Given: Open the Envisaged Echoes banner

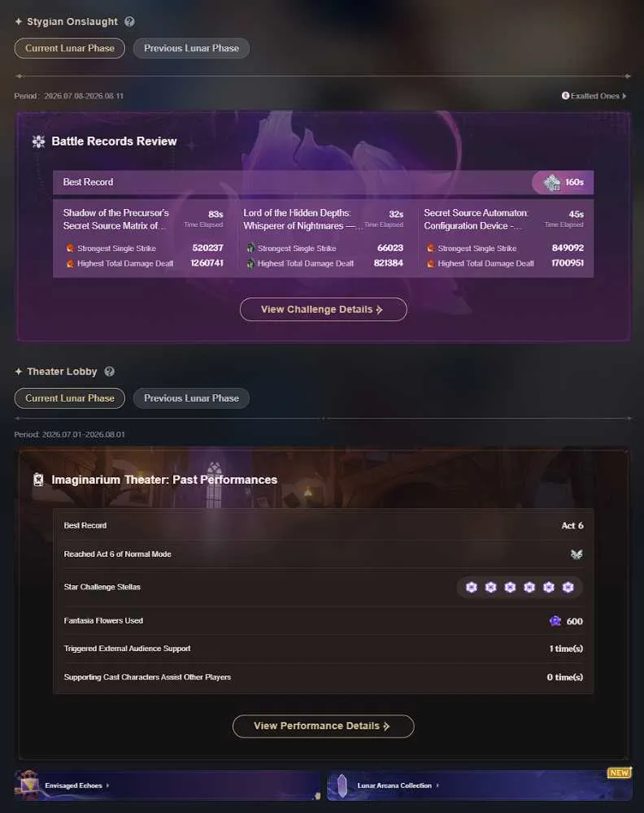Looking at the screenshot, I should (x=168, y=785).
